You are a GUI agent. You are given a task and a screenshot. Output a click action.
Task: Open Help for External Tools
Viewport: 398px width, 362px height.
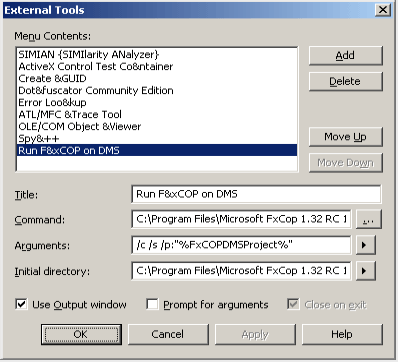342,334
